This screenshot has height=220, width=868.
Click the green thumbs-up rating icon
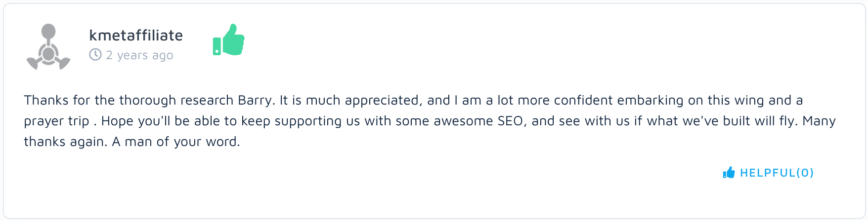point(229,40)
